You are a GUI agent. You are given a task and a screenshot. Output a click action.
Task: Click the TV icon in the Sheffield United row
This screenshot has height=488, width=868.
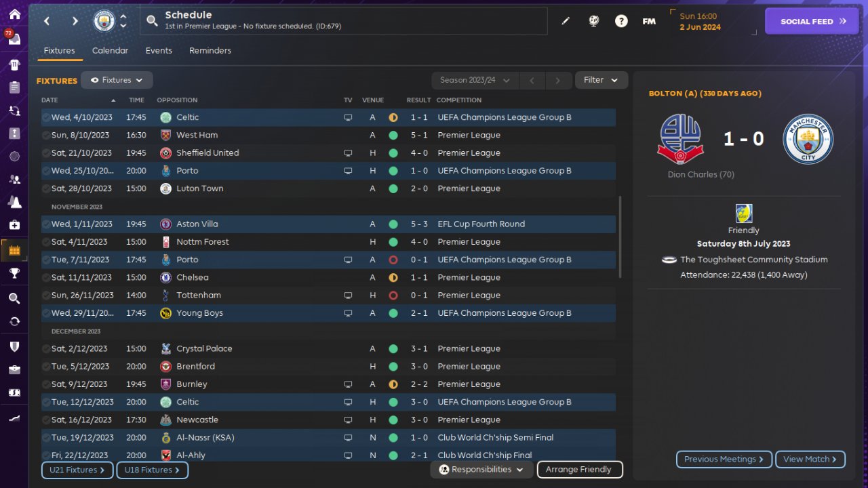point(348,153)
